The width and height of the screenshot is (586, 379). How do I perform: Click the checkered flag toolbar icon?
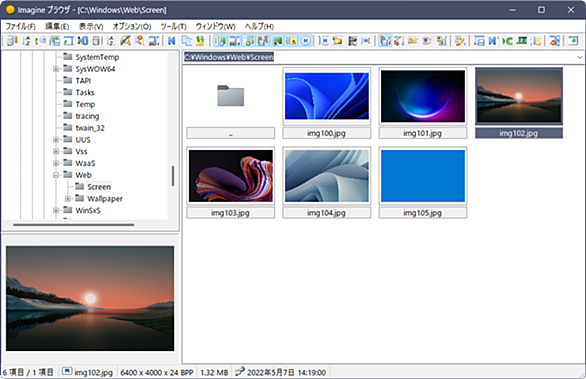point(352,41)
